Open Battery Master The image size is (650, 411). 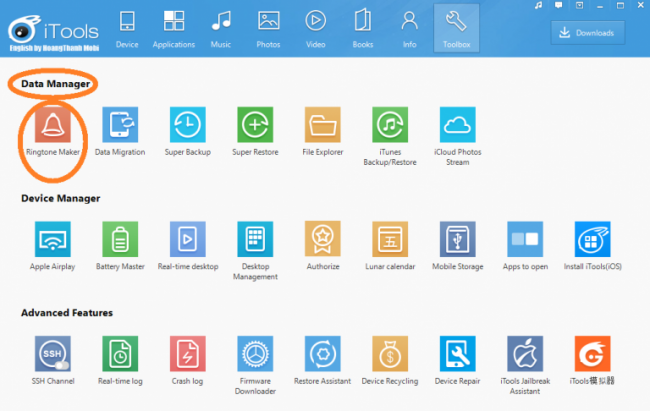point(120,239)
